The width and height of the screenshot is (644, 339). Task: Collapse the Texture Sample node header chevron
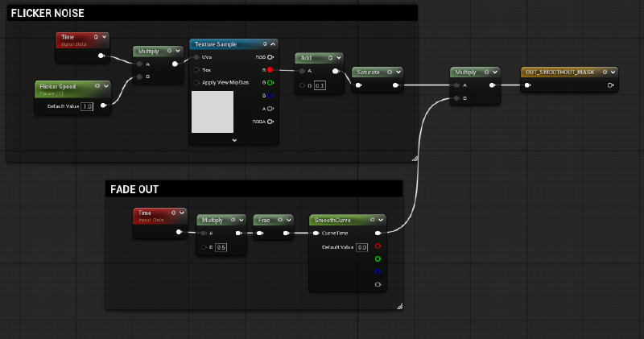coord(273,44)
